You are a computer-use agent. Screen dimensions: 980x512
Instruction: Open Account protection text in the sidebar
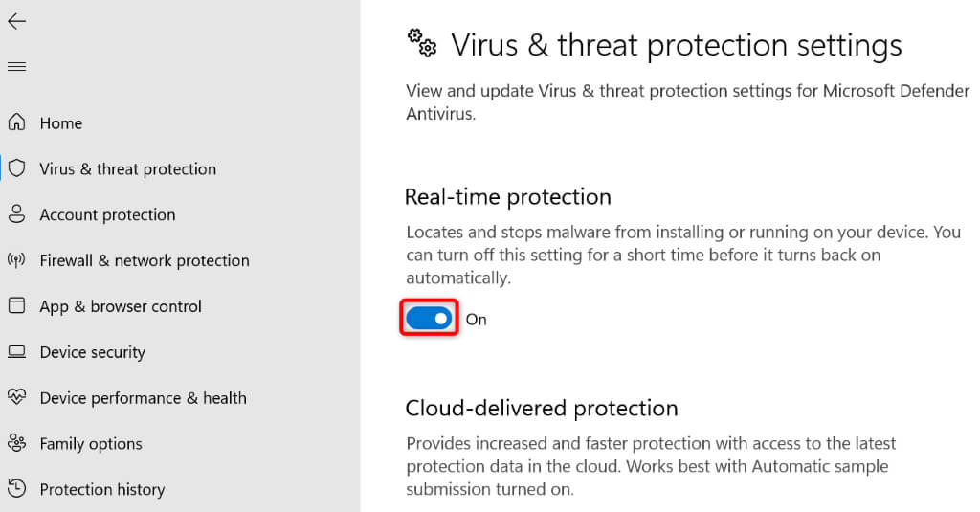point(107,215)
